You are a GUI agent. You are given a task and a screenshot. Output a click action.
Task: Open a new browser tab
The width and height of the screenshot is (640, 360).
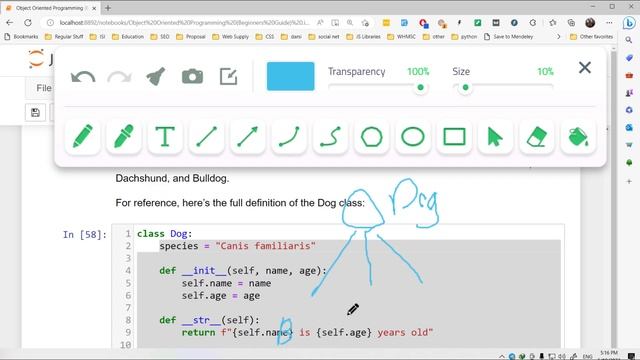[108, 8]
